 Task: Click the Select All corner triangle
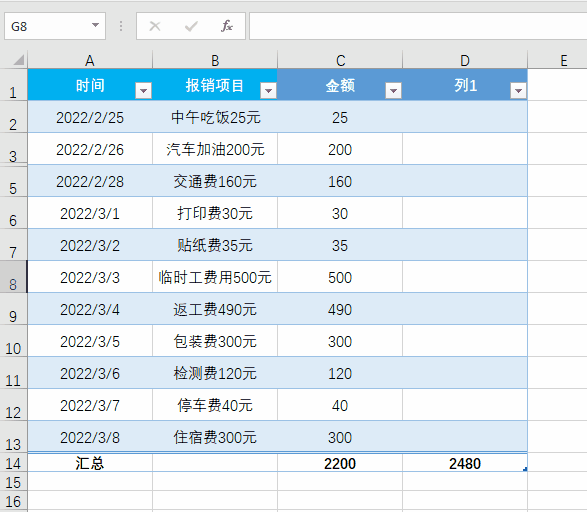(x=18, y=60)
